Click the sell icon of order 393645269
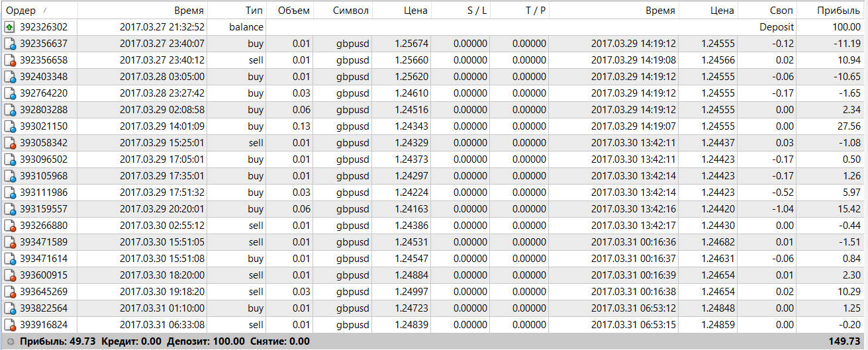The width and height of the screenshot is (868, 350). (x=9, y=292)
